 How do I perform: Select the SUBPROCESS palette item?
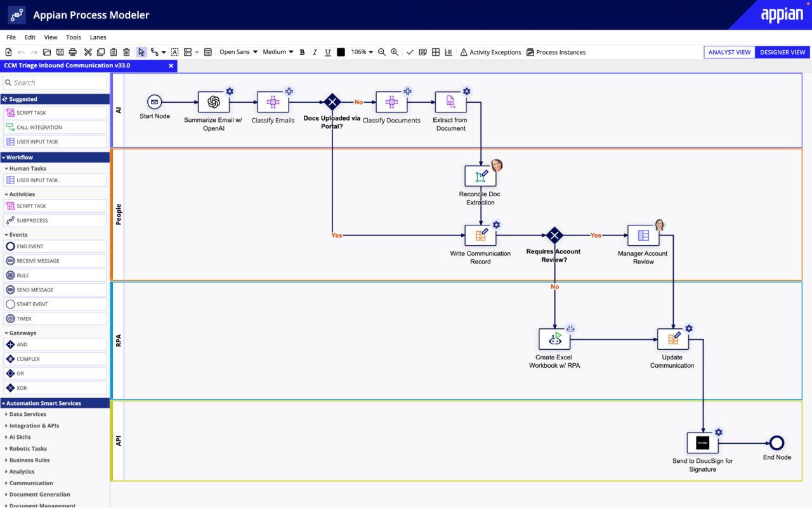[55, 220]
